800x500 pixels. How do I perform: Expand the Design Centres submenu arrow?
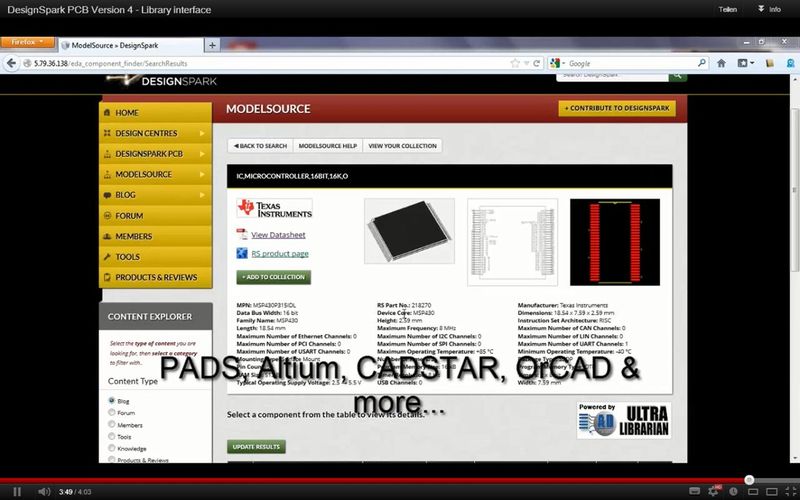[x=202, y=133]
